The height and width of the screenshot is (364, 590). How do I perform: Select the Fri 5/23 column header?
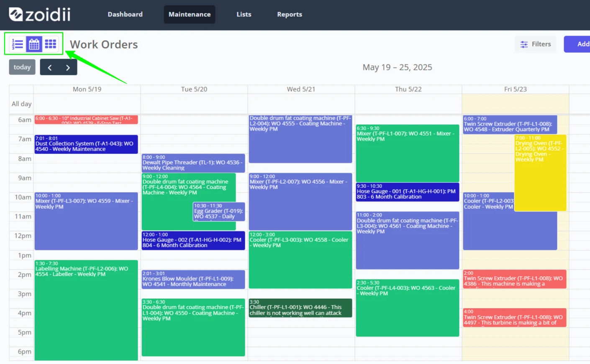point(516,89)
